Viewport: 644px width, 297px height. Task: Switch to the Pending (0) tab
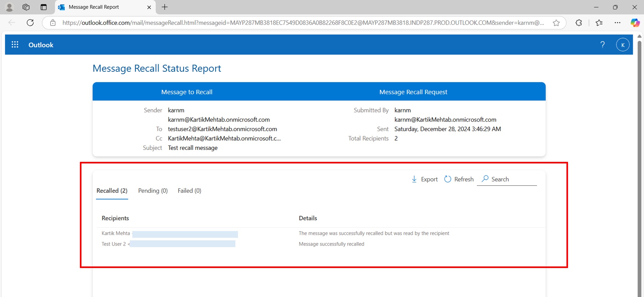click(153, 191)
